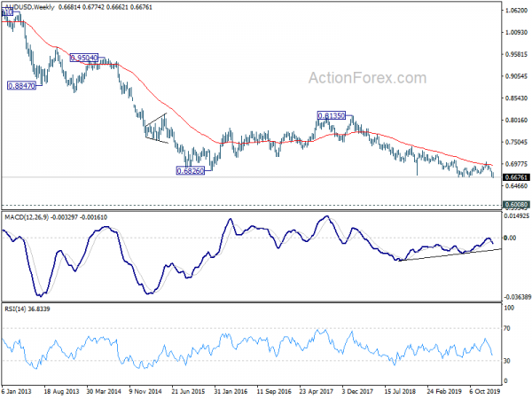This screenshot has width=532, height=399.
Task: Click the MACD zero level label 0.00
Action: [x=510, y=238]
